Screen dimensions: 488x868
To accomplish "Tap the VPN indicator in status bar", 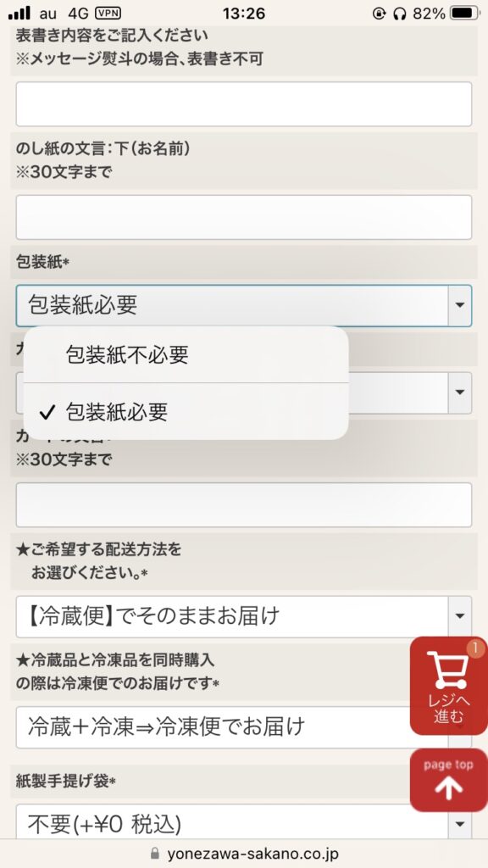I will [x=108, y=13].
